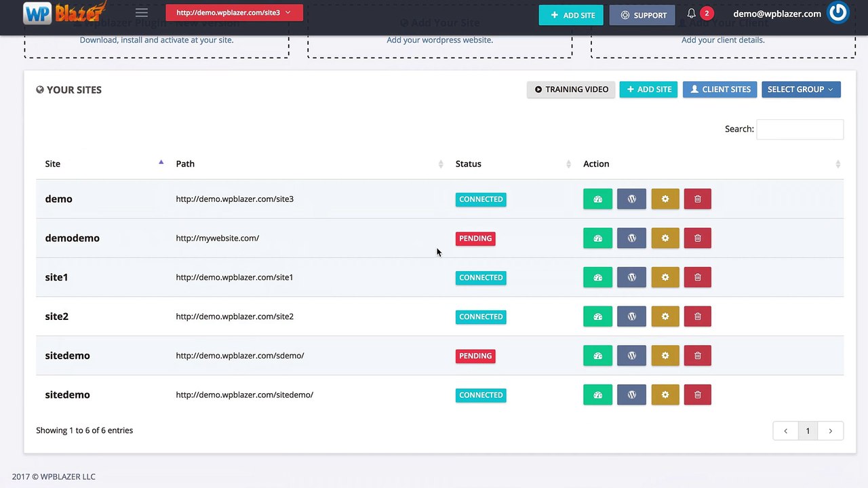This screenshot has width=868, height=488.
Task: Open dashboard for site2 row
Action: tap(597, 317)
